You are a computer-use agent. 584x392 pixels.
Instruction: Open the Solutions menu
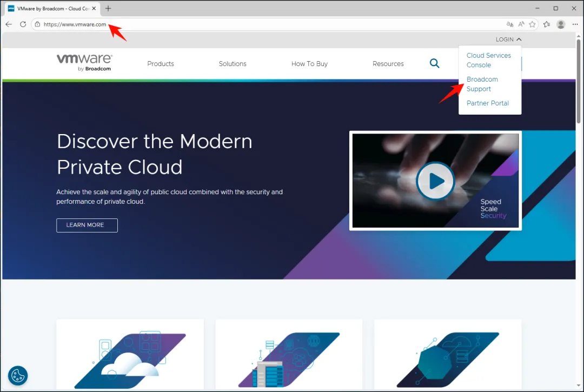coord(233,64)
